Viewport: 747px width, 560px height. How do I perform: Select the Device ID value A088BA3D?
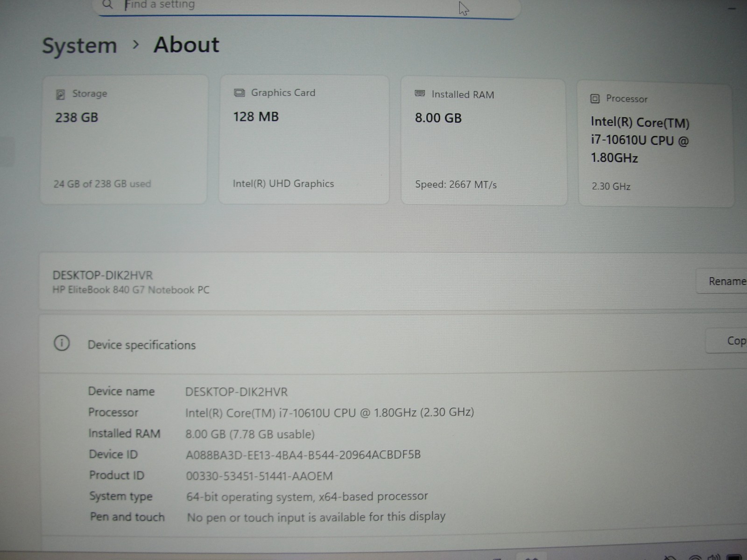tap(303, 455)
